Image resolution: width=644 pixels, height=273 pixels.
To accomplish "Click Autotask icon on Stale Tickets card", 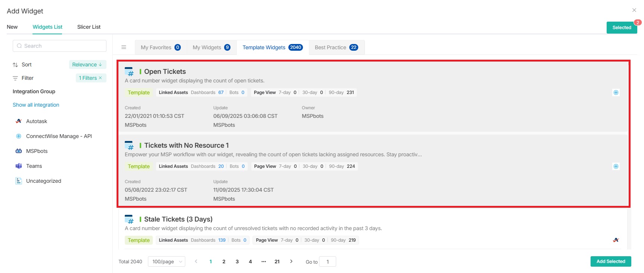I will [x=616, y=240].
